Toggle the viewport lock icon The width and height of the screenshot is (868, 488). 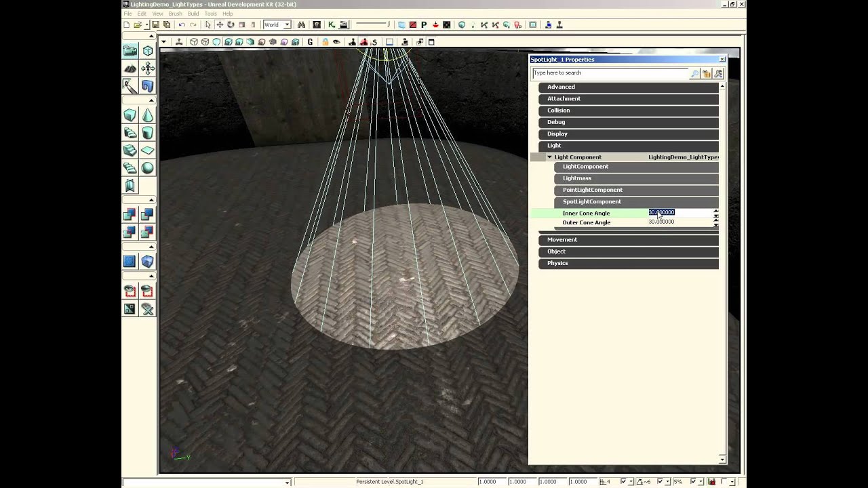[x=325, y=42]
